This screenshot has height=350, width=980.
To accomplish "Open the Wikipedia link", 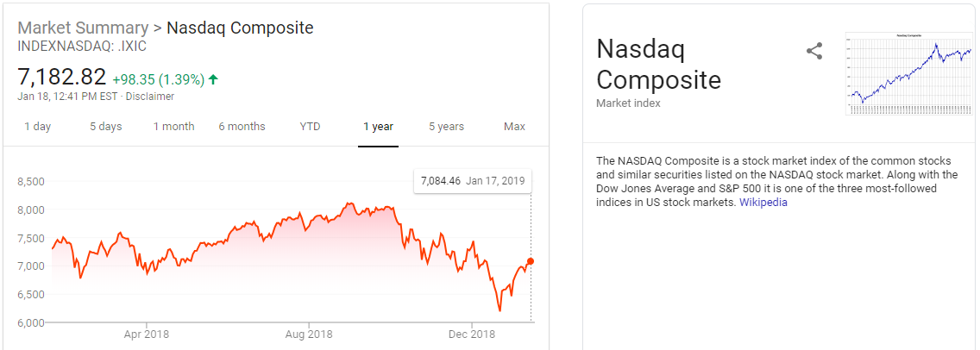I will [x=763, y=203].
